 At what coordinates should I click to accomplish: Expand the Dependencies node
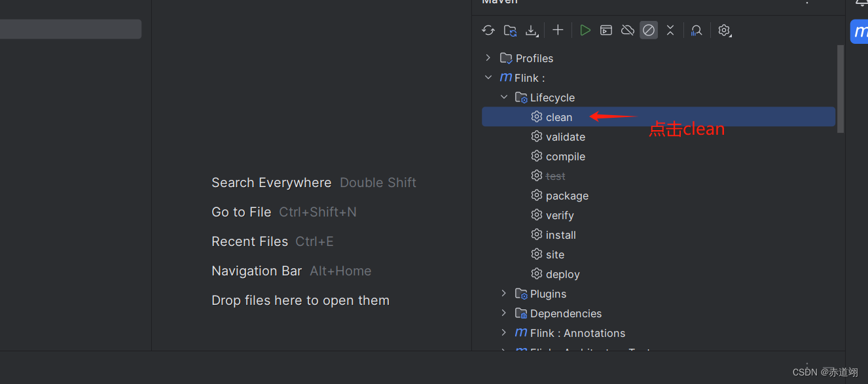[504, 313]
